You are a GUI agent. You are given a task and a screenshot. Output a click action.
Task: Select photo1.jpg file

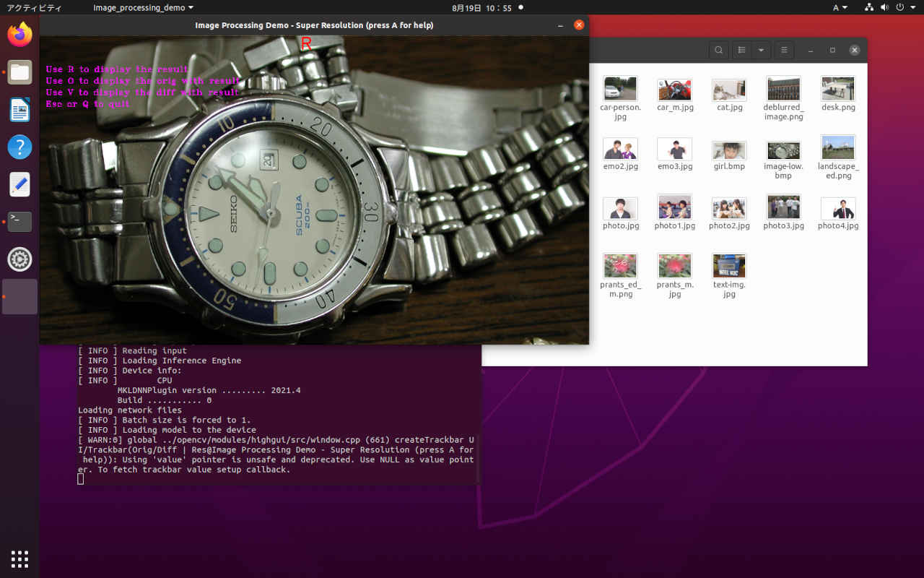675,213
